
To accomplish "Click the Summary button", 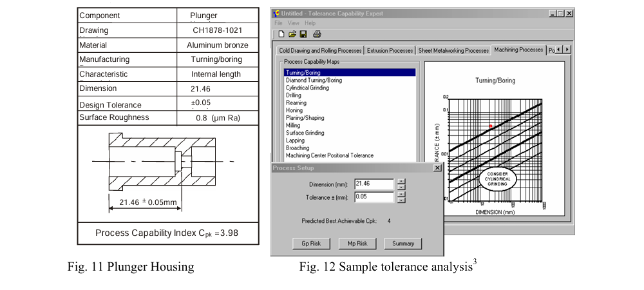I will (x=403, y=244).
